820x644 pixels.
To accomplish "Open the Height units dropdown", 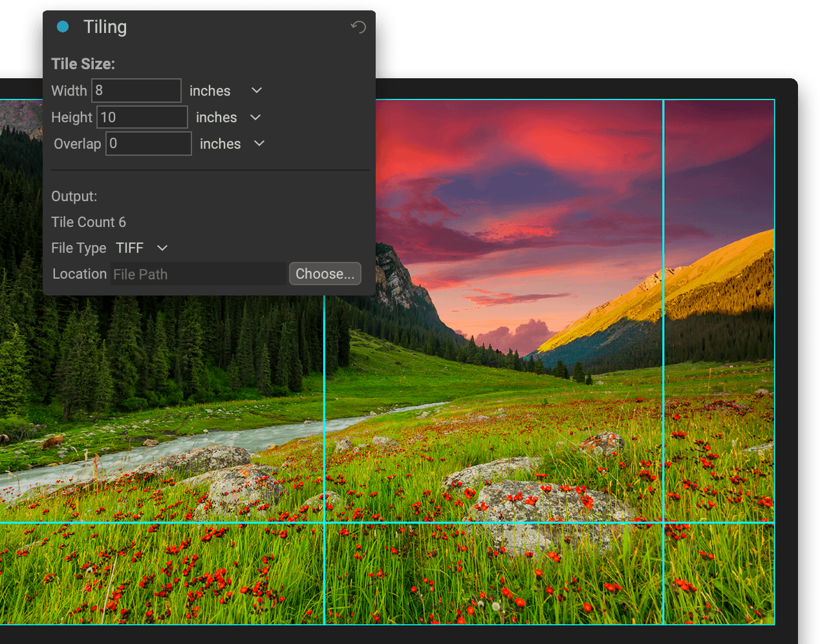I will click(x=255, y=117).
